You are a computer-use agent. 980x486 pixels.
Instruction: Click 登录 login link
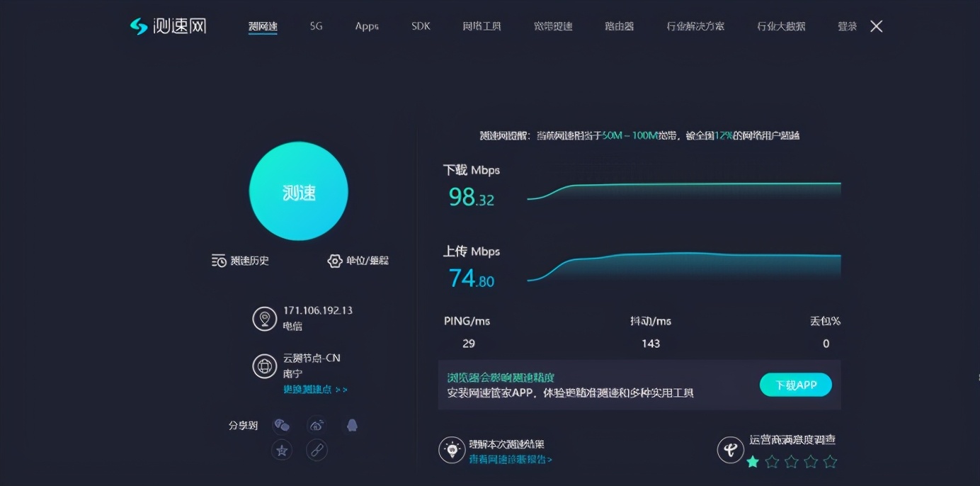point(848,26)
